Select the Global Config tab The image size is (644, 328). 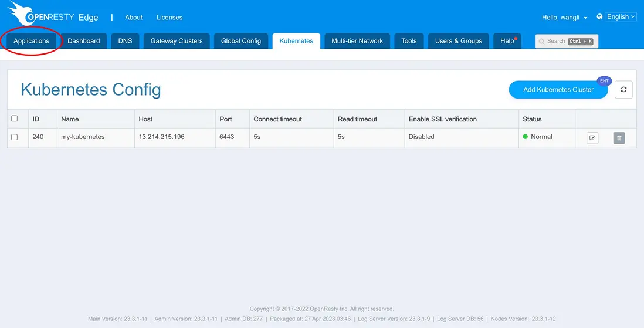click(x=241, y=40)
